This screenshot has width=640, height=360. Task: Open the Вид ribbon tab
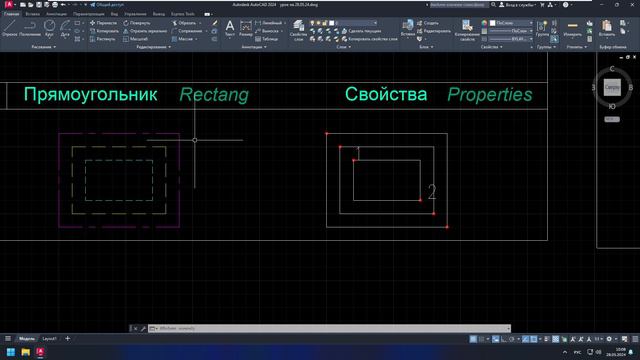(x=114, y=14)
